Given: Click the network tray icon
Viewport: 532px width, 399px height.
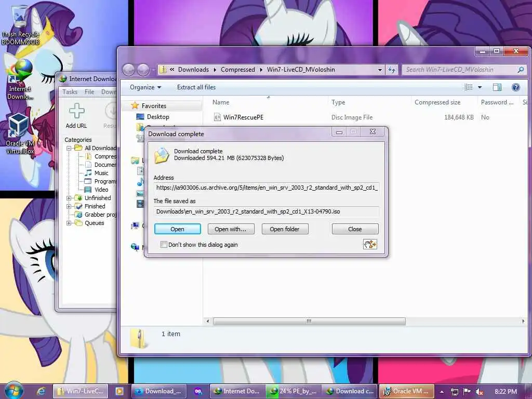Looking at the screenshot, I should pos(454,392).
